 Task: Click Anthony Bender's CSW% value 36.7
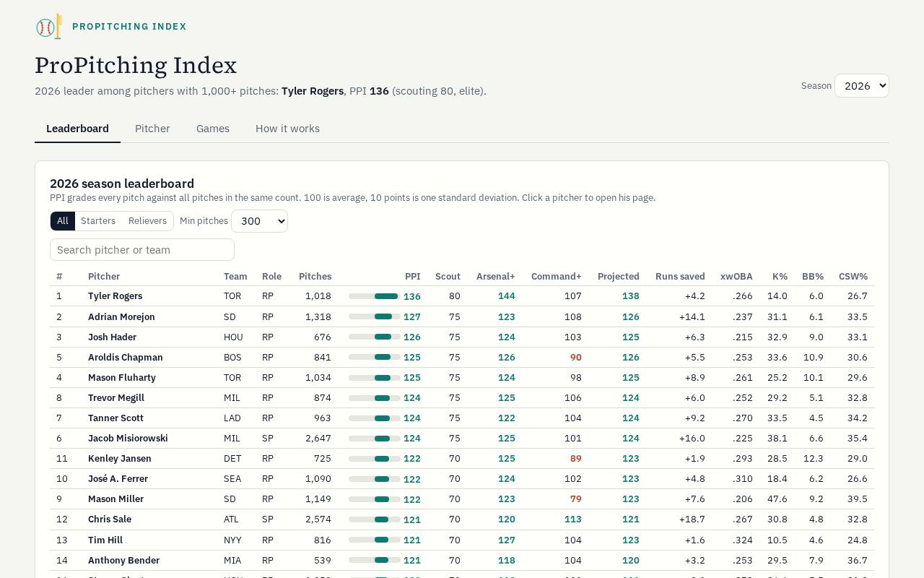pyautogui.click(x=858, y=560)
